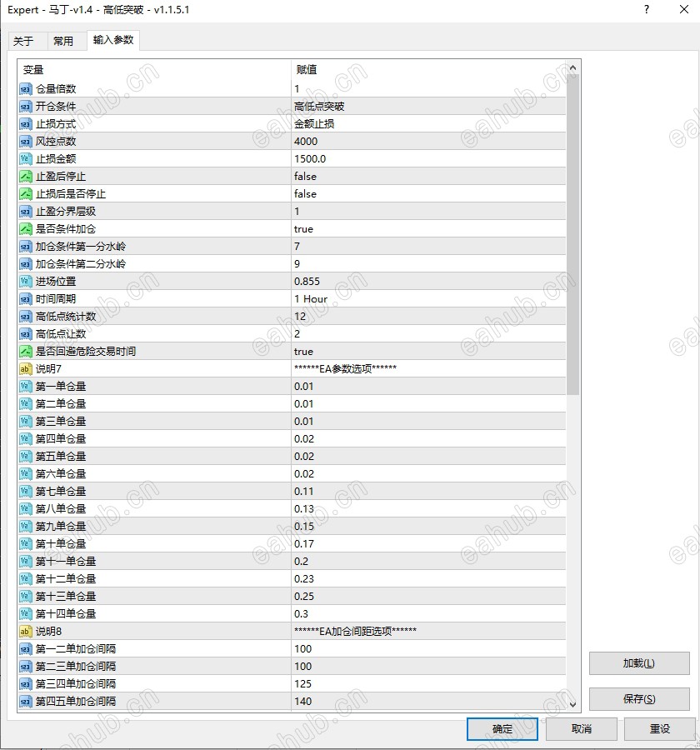Image resolution: width=700 pixels, height=750 pixels.
Task: Click the icon beside 第一单仓量
Action: click(x=25, y=387)
